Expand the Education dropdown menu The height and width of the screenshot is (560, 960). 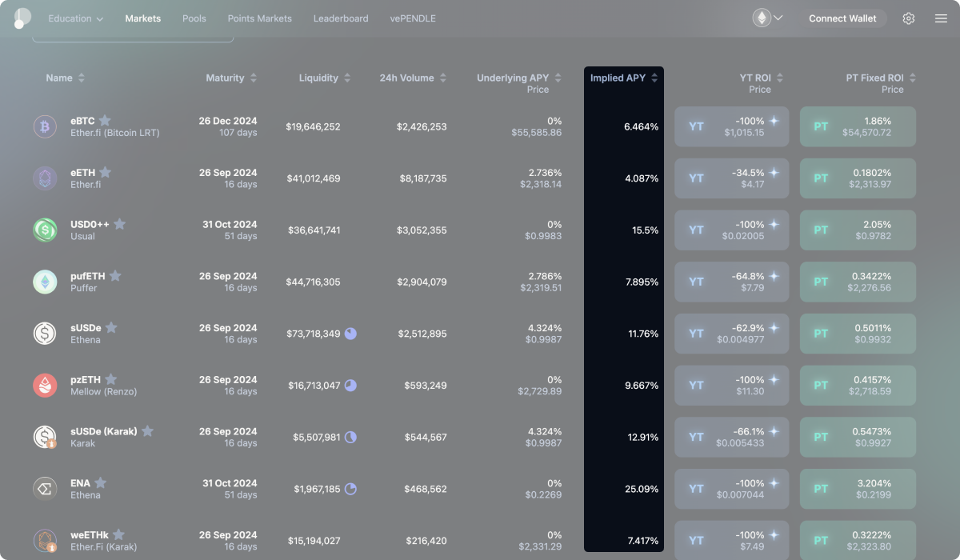point(76,18)
